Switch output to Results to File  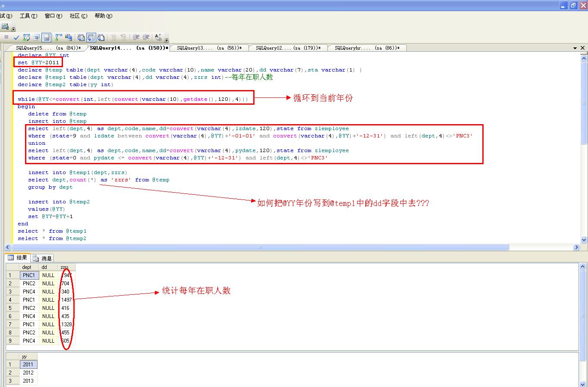click(x=101, y=37)
